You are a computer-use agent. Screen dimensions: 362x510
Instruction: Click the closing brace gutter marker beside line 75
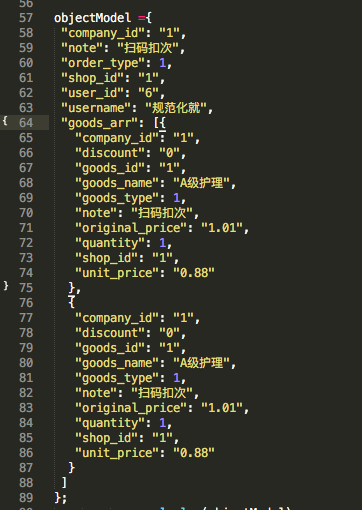tap(6, 286)
